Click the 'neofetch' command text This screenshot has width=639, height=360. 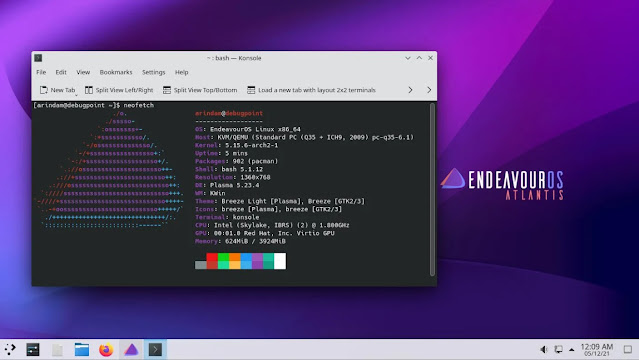point(139,105)
